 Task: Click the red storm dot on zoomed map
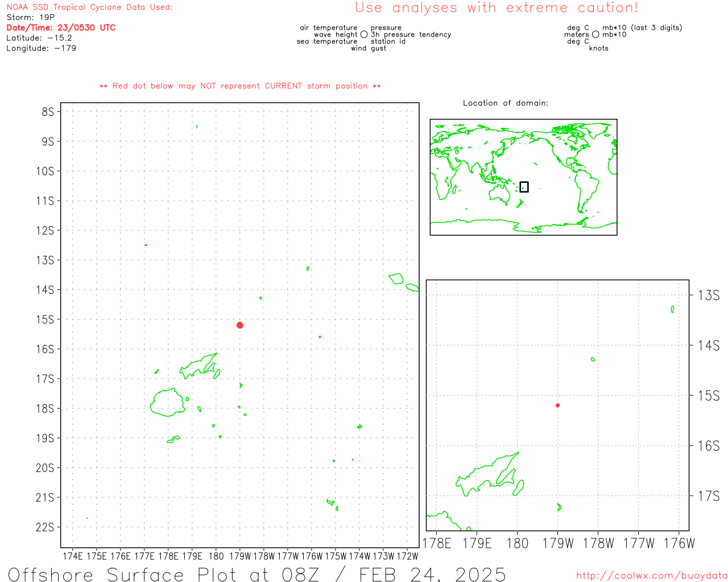[557, 405]
